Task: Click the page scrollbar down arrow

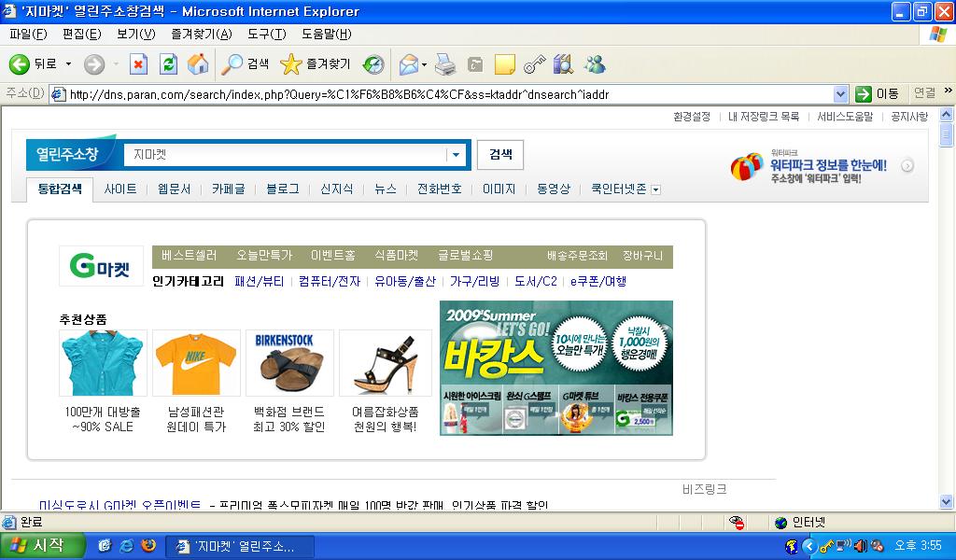Action: 947,502
